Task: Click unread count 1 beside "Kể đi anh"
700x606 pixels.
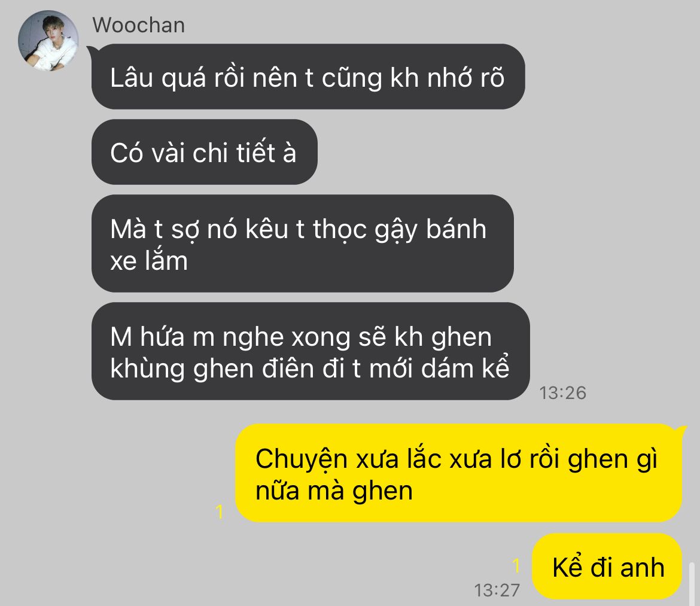Action: pos(516,565)
